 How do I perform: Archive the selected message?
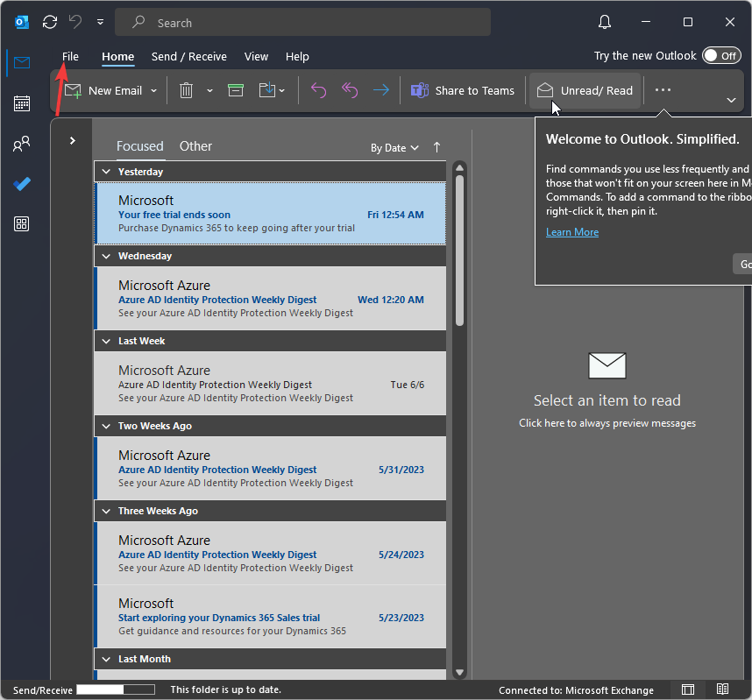click(x=236, y=90)
